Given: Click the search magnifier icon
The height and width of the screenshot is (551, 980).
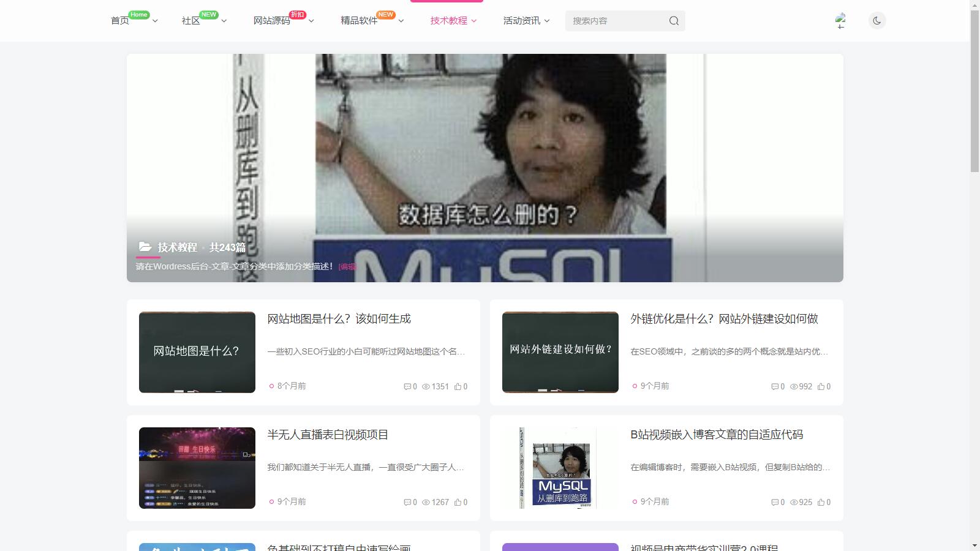Looking at the screenshot, I should pyautogui.click(x=674, y=21).
